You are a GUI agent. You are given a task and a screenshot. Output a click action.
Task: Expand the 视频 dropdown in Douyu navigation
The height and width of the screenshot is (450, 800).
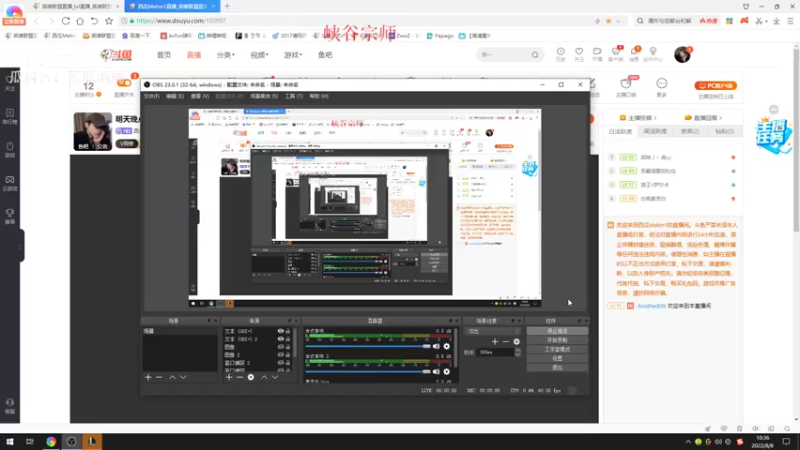(x=259, y=55)
